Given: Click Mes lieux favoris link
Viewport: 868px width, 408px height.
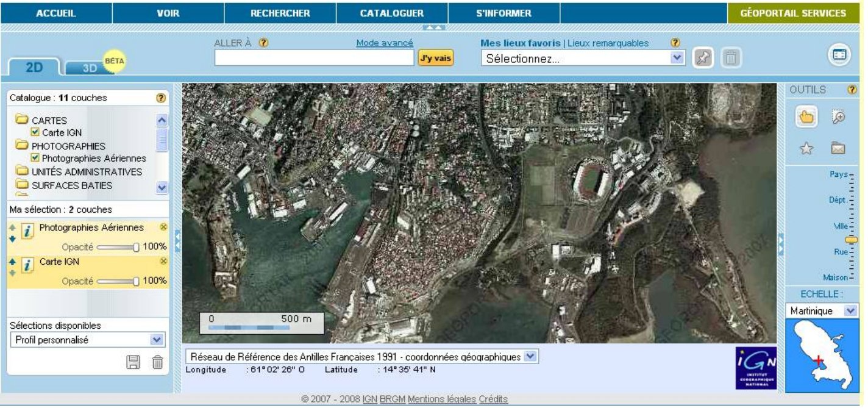Looking at the screenshot, I should [x=520, y=43].
